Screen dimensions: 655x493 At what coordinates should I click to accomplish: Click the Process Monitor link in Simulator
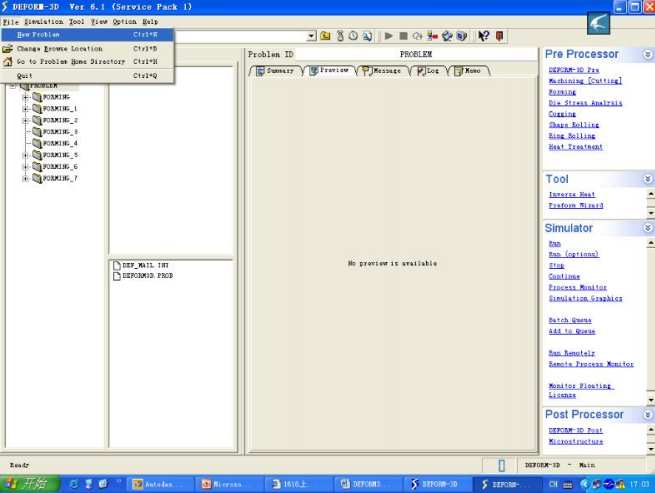pyautogui.click(x=577, y=287)
